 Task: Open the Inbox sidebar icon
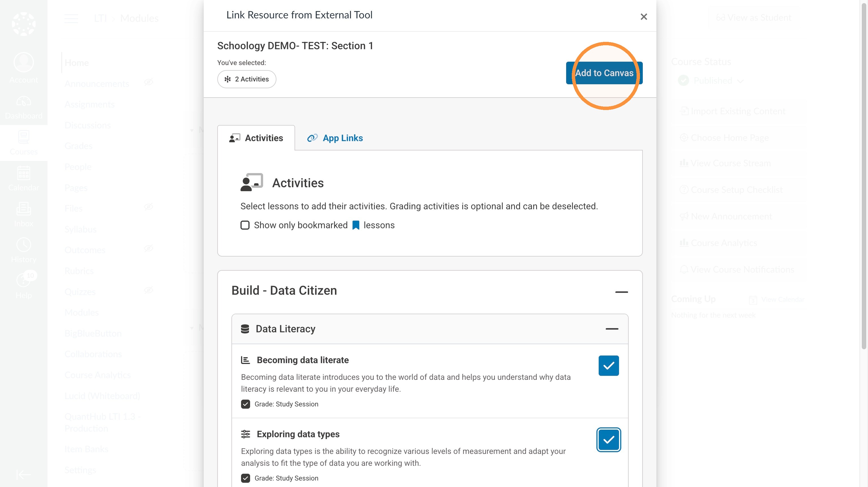tap(23, 209)
